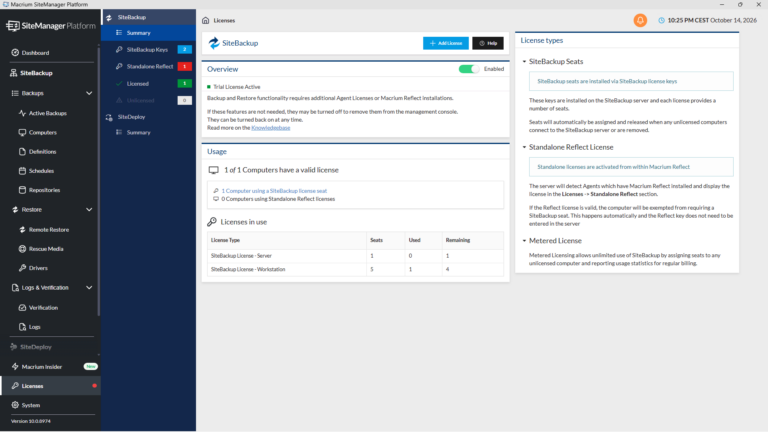This screenshot has height=432, width=768.
Task: Select the Remote Restore icon
Action: 22,229
